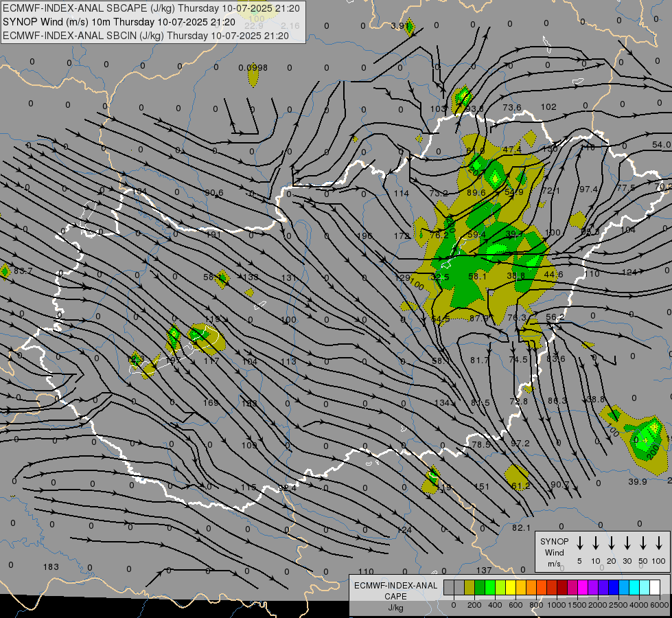The image size is (672, 618).
Task: Pick the olive swatch in the CAPE legend
Action: [x=470, y=587]
